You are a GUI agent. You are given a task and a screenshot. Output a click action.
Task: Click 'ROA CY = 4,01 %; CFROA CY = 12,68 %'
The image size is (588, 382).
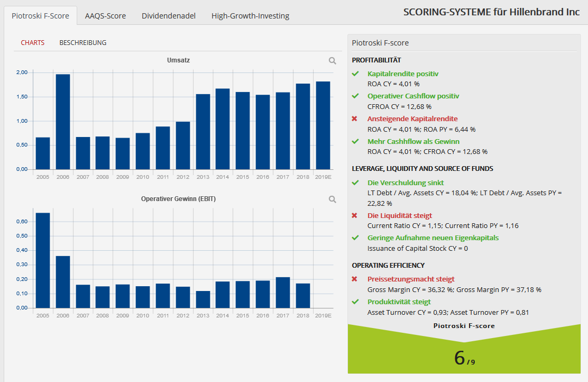click(427, 152)
